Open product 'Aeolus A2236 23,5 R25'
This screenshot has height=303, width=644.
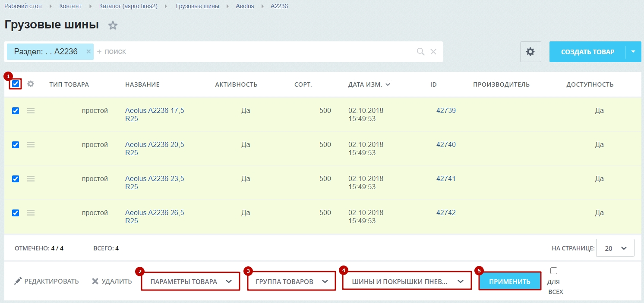[155, 183]
